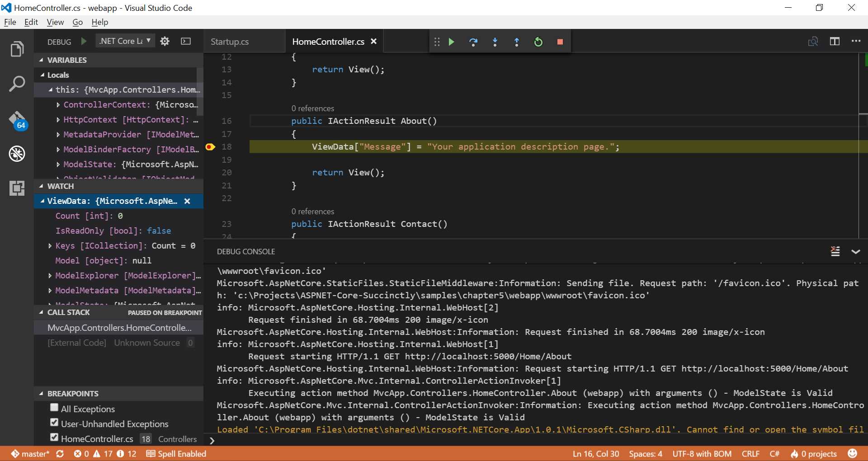Open the Go menu
The image size is (868, 461).
tap(77, 22)
